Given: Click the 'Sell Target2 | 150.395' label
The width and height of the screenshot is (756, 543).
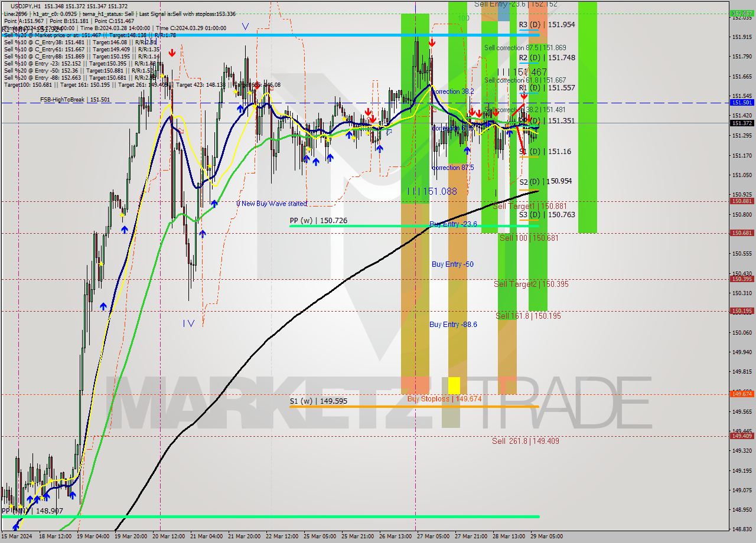Looking at the screenshot, I should point(531,284).
